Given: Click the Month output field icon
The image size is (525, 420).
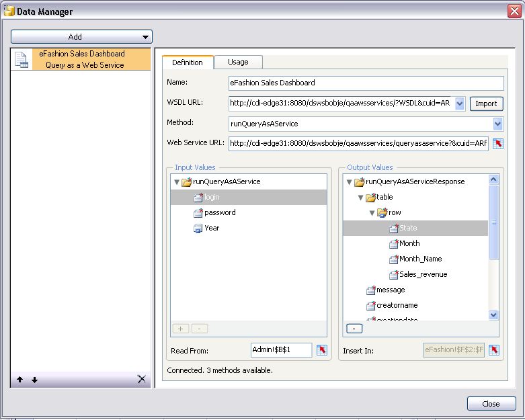Looking at the screenshot, I should click(x=394, y=244).
